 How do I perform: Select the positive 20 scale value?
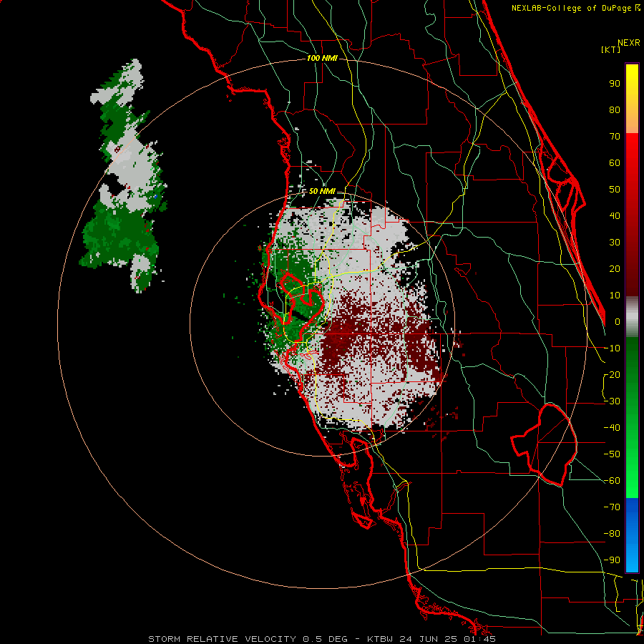click(615, 269)
